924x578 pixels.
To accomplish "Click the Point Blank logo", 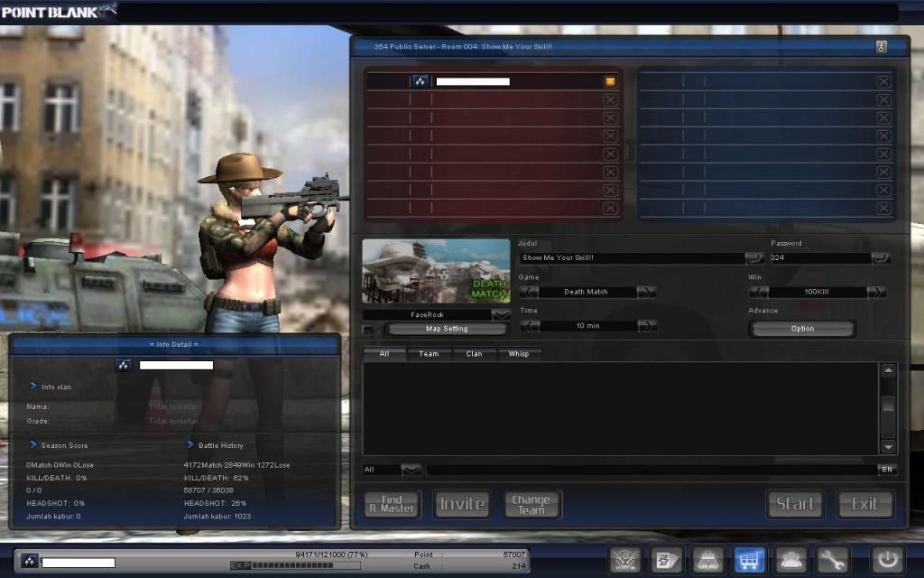I will pyautogui.click(x=58, y=11).
